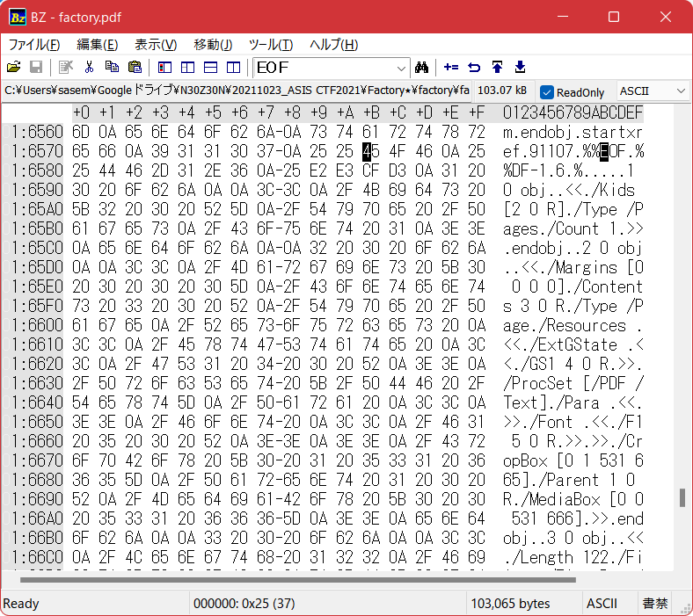This screenshot has height=616, width=693.
Task: Click the file path field showing factory path
Action: pos(237,91)
